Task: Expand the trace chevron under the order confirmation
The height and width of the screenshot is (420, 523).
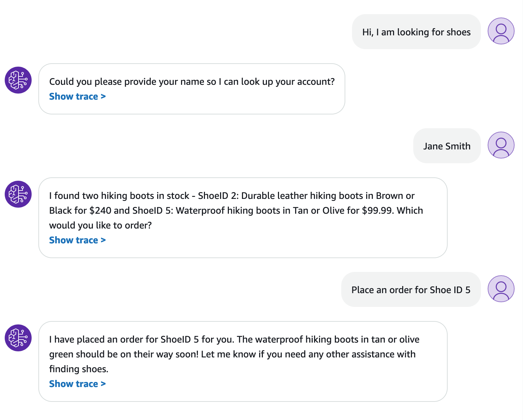Action: [103, 384]
